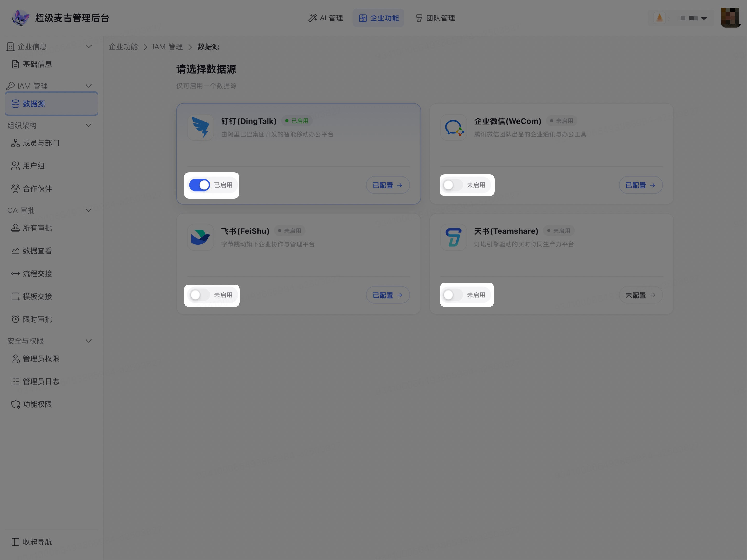The height and width of the screenshot is (560, 747).
Task: Click the 管理员日志 list icon
Action: pos(16,381)
